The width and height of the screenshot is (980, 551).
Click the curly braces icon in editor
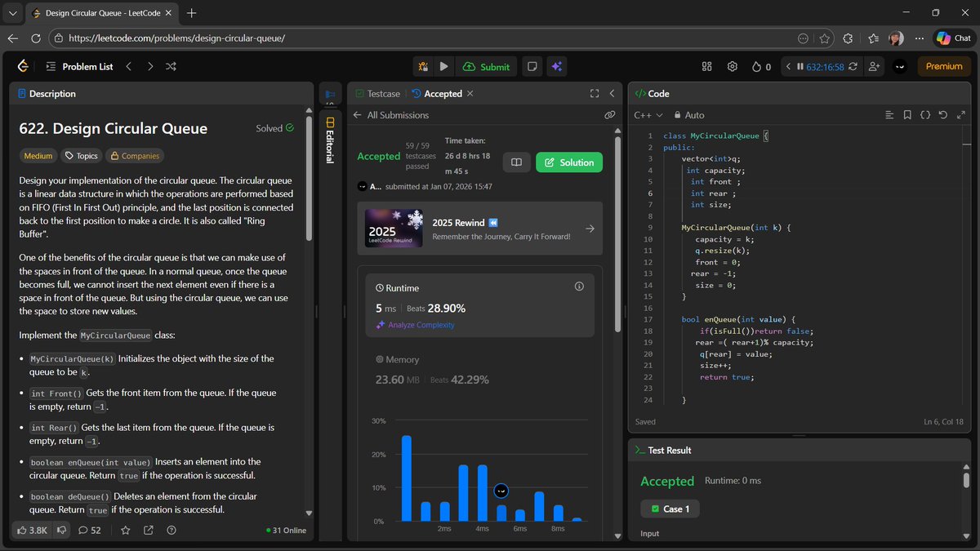click(925, 115)
